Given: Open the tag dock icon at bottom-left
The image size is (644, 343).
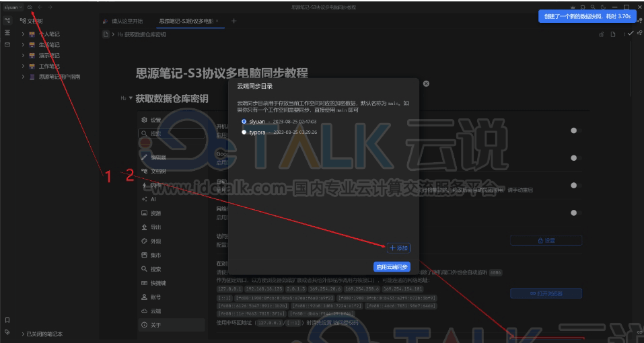Looking at the screenshot, I should click(7, 332).
